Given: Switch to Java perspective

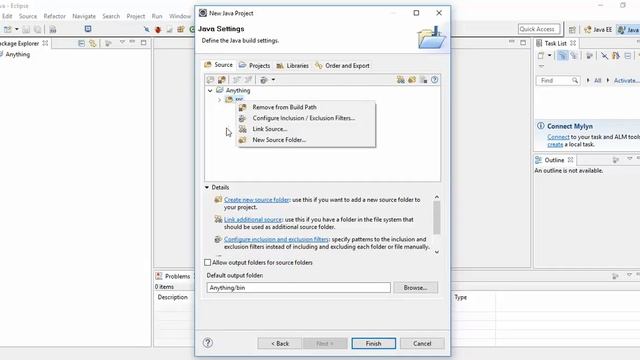Looking at the screenshot, I should (628, 29).
